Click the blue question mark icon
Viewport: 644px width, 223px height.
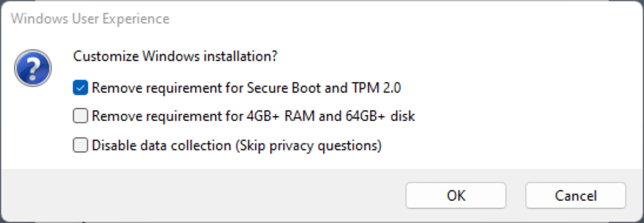point(33,68)
